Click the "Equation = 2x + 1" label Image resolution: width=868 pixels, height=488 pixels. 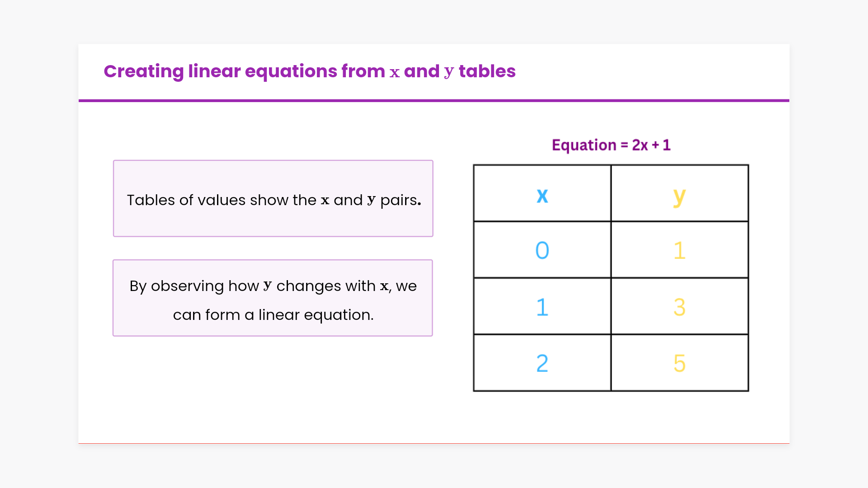pos(611,145)
